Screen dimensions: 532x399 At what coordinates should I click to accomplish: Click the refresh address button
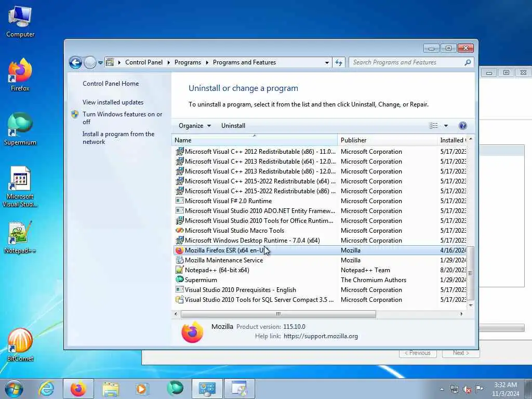(339, 62)
